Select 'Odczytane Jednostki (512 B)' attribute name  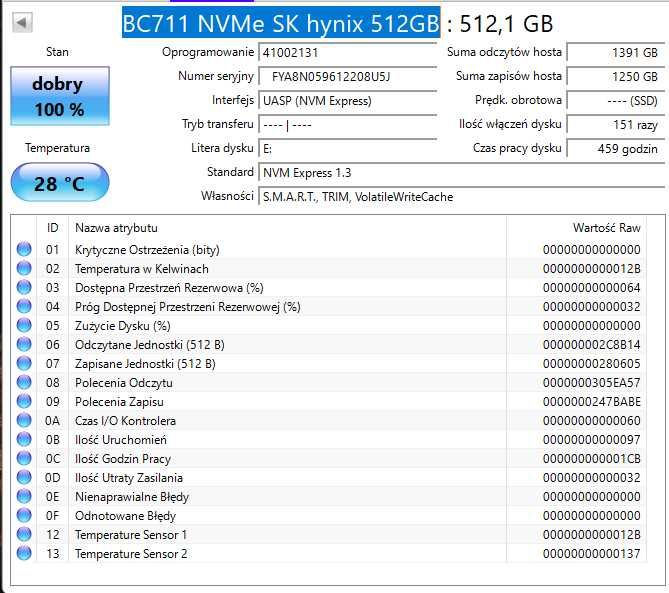150,345
